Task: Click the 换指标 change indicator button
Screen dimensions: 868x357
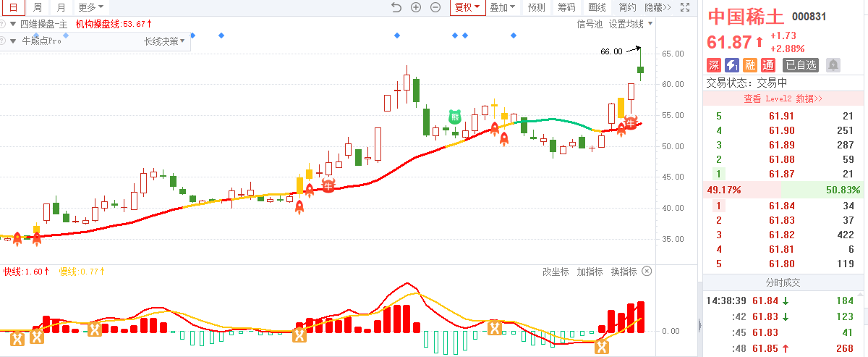Action: click(x=624, y=272)
